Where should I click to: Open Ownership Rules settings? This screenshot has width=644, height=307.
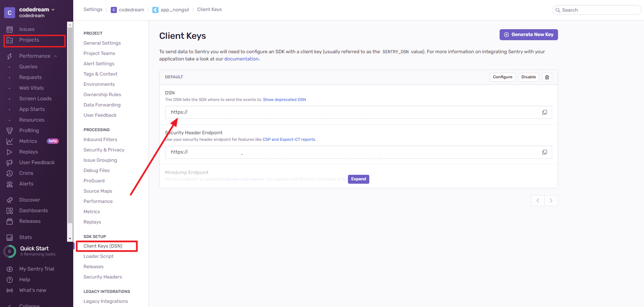[x=102, y=94]
